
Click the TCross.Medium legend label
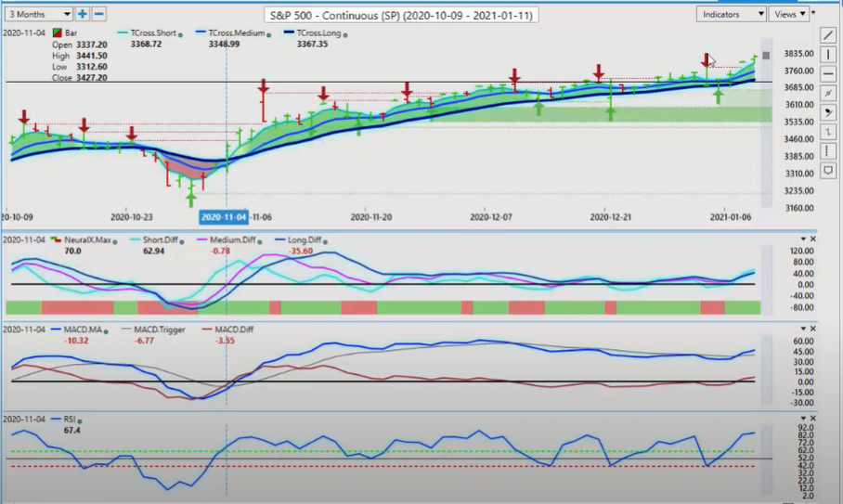(x=237, y=32)
